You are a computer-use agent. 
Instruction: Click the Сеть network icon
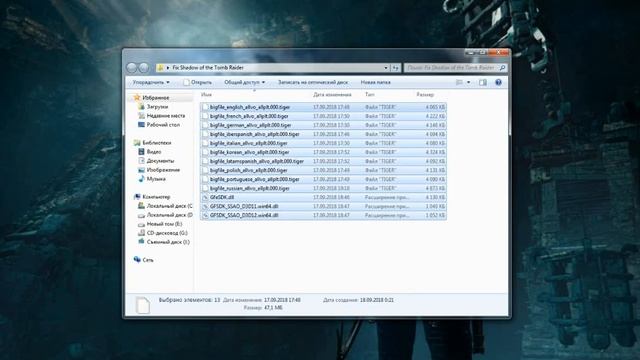pos(137,260)
